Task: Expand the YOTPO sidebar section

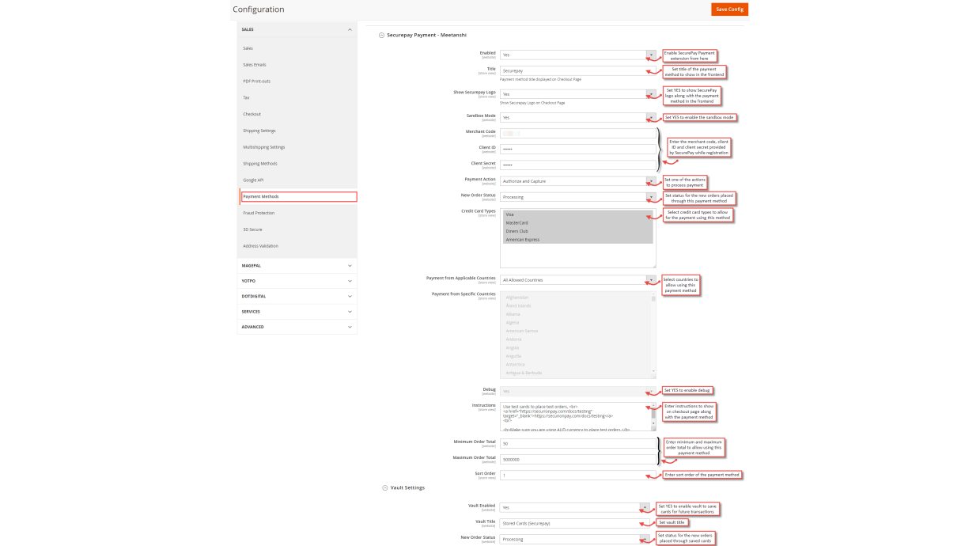Action: [x=297, y=281]
